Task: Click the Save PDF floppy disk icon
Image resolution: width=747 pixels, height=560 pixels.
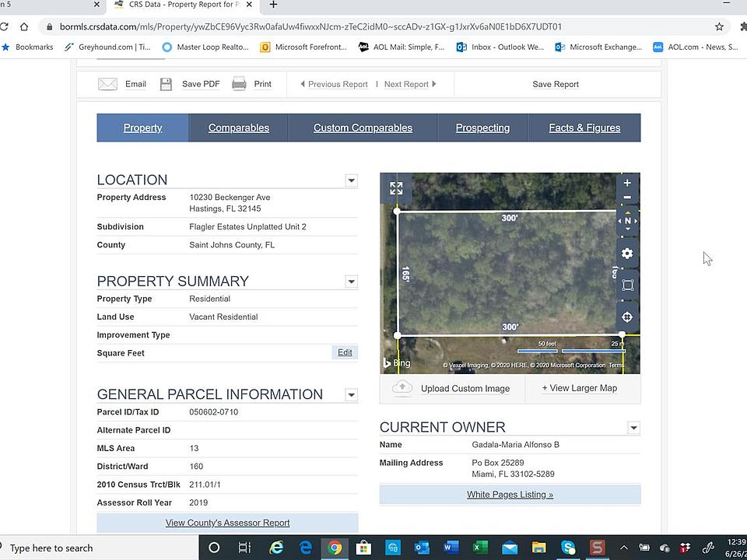Action: pos(166,84)
